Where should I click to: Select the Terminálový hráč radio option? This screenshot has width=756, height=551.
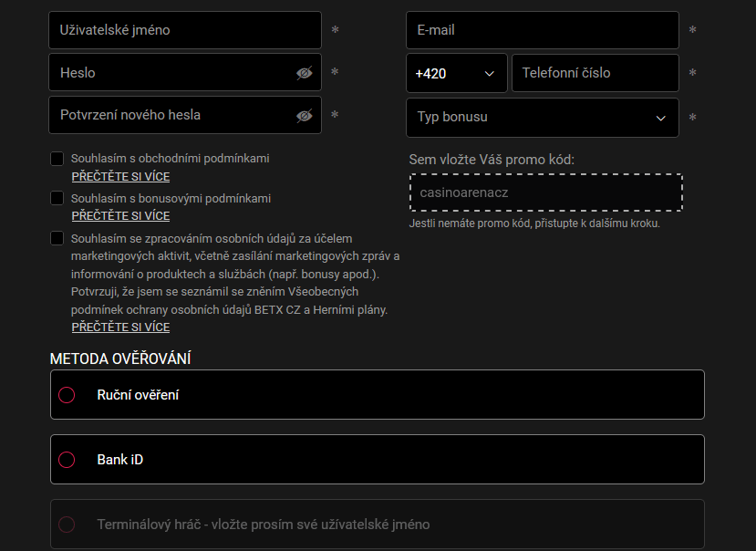(67, 525)
